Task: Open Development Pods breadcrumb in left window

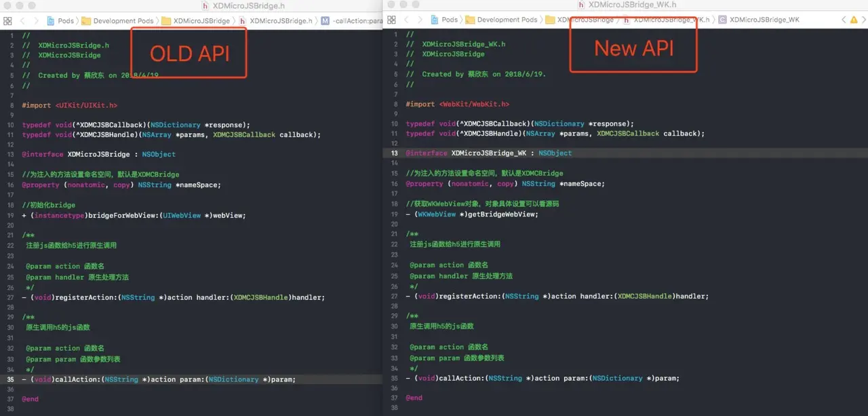Action: pyautogui.click(x=118, y=20)
